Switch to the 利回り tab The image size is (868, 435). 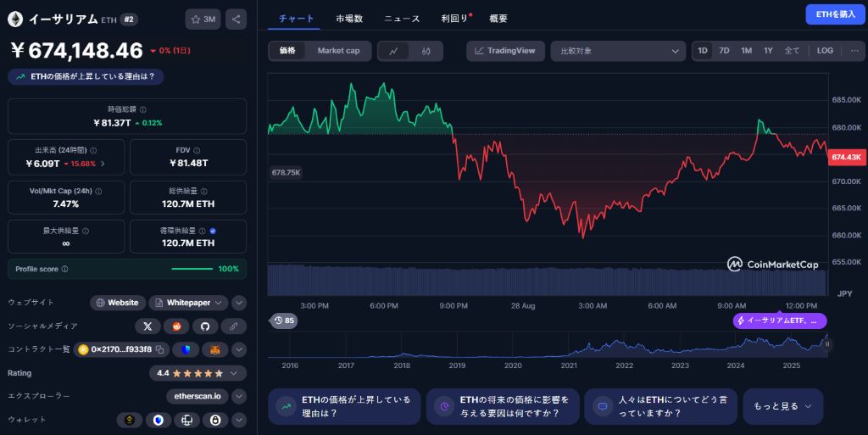(x=455, y=19)
